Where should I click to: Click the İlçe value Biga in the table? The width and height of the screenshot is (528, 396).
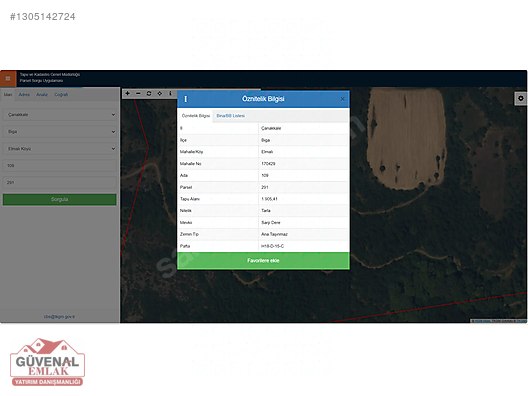(x=265, y=140)
